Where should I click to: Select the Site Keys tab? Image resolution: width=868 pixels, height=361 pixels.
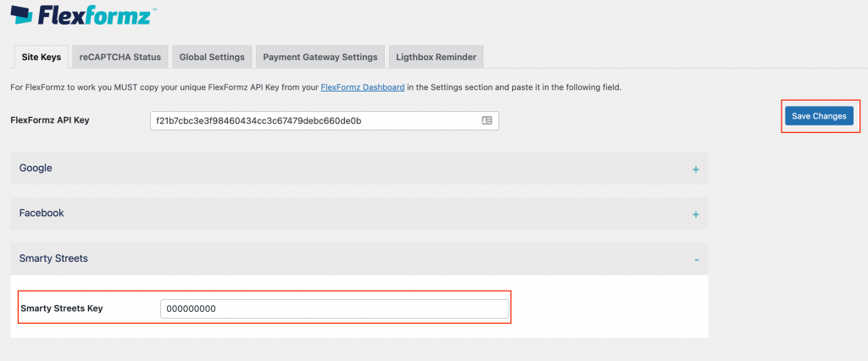click(x=40, y=58)
